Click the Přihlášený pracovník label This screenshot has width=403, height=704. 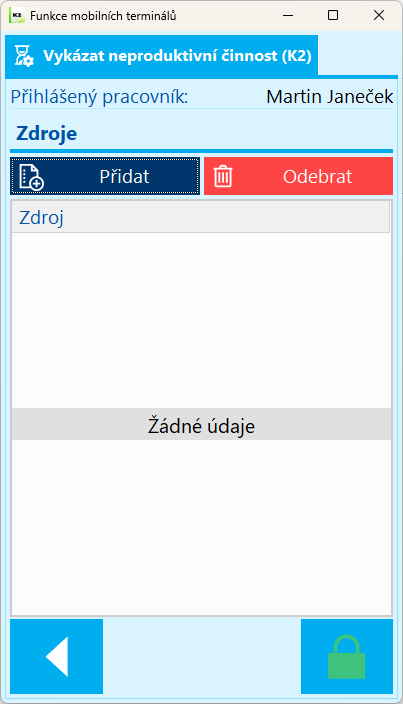coord(99,97)
